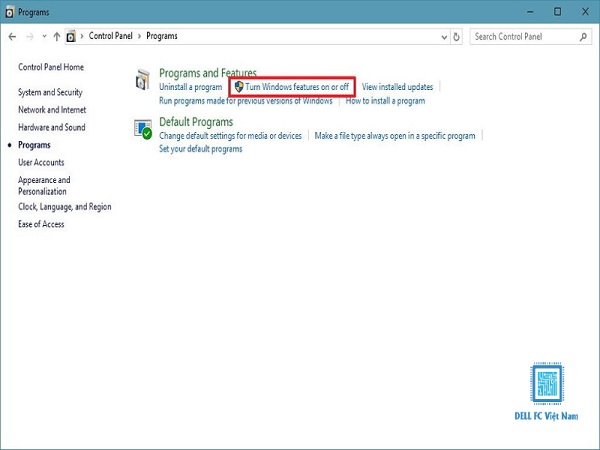Click the Control Panel address bar icon

pos(71,37)
